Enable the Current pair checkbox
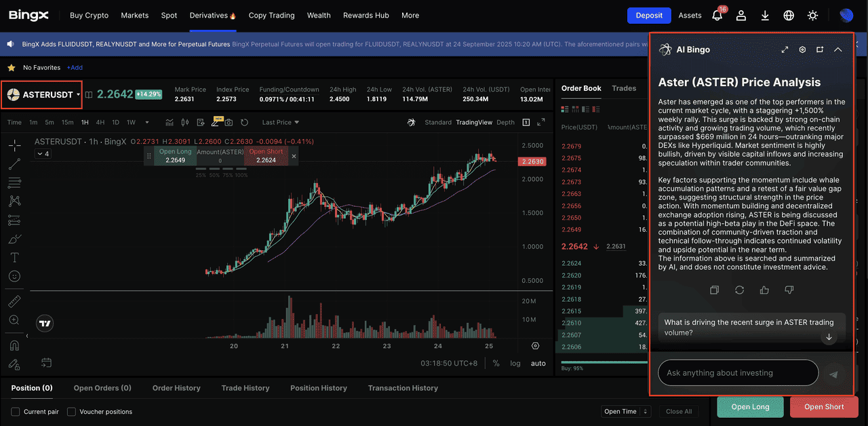The width and height of the screenshot is (868, 426). (x=16, y=412)
